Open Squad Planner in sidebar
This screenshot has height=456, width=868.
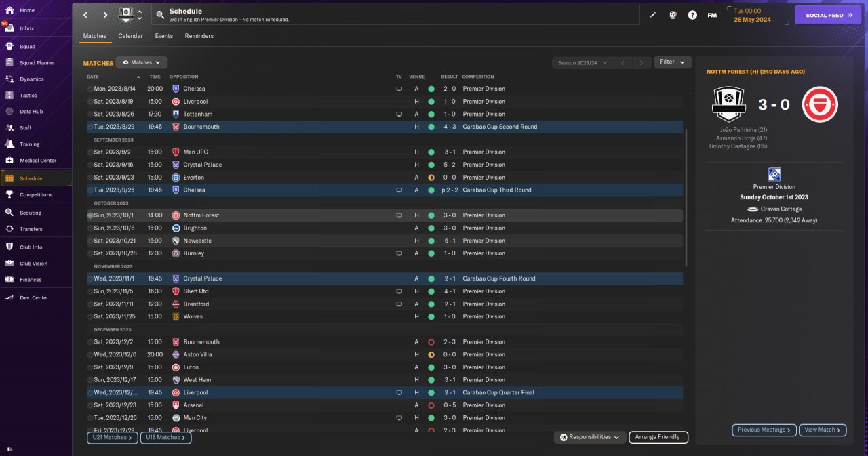[37, 63]
